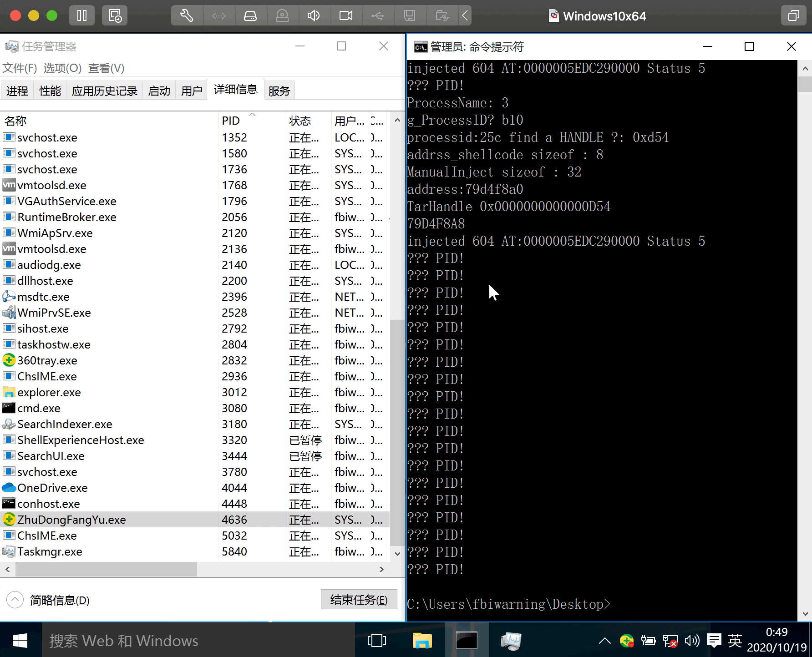
Task: Switch to the 用户 tab
Action: coord(192,91)
